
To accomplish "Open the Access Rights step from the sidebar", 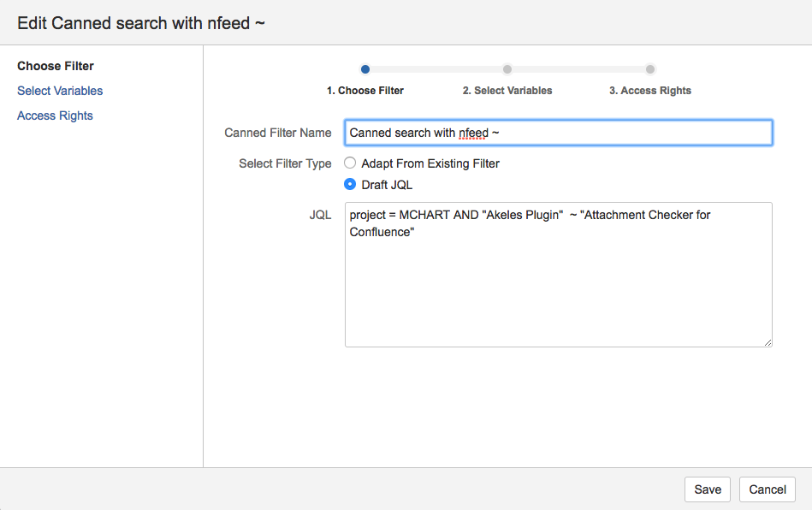I will [55, 116].
